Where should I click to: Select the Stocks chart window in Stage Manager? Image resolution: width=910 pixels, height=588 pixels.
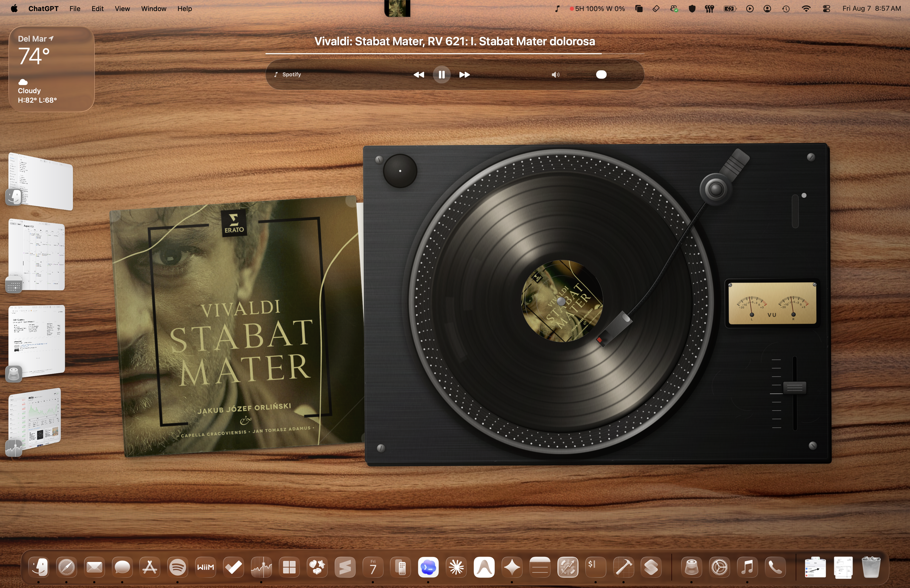(x=34, y=419)
